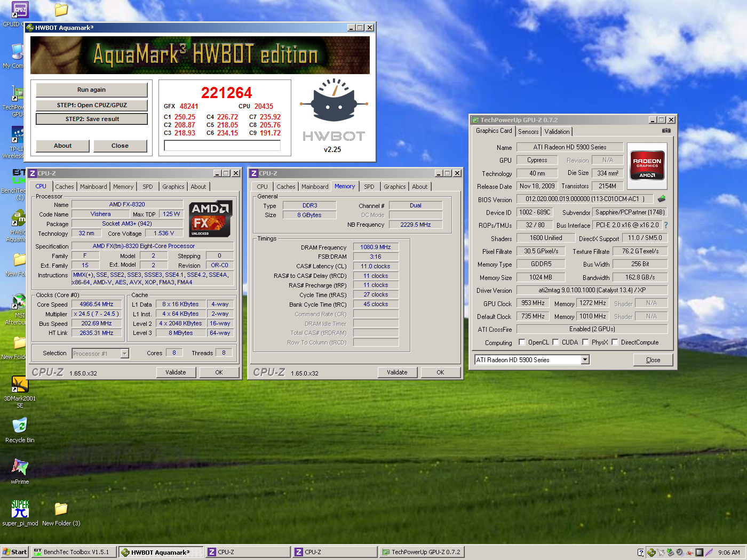The height and width of the screenshot is (560, 747).
Task: Open New Folder (3) on desktop
Action: (x=61, y=509)
